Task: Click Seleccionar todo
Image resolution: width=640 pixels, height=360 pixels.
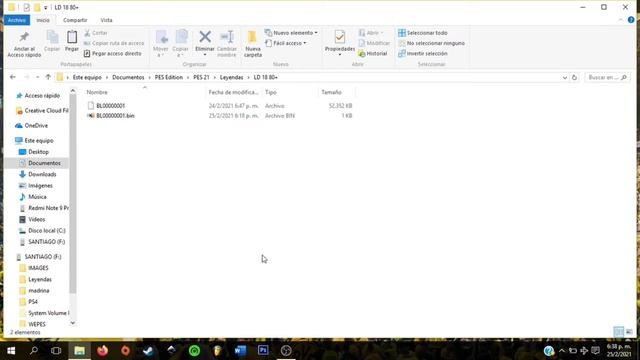Action: coord(423,33)
